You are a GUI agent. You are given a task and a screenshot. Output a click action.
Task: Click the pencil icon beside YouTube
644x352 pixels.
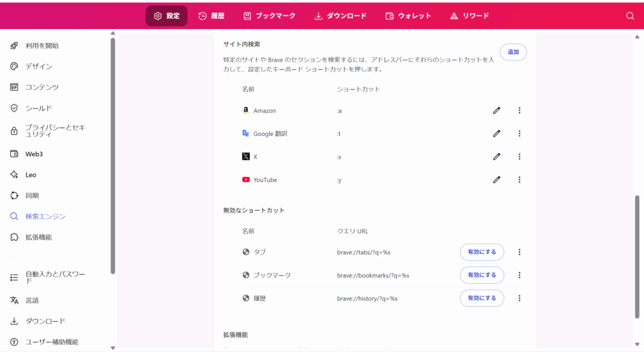pos(496,179)
